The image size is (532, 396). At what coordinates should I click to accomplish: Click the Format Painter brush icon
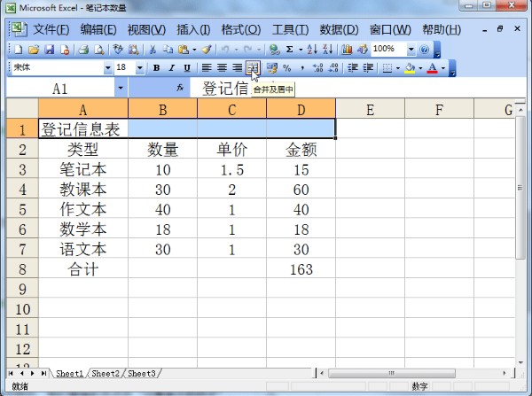click(x=207, y=50)
